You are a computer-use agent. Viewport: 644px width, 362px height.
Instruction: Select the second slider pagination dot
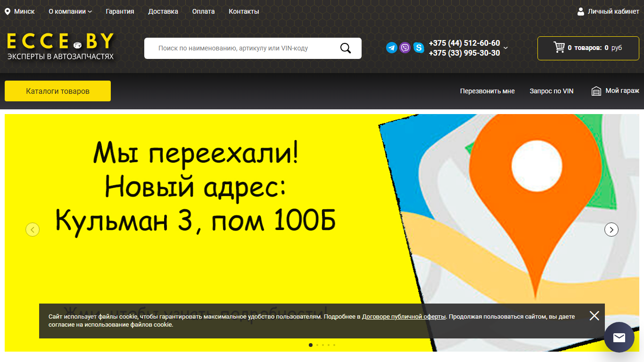[x=317, y=345]
